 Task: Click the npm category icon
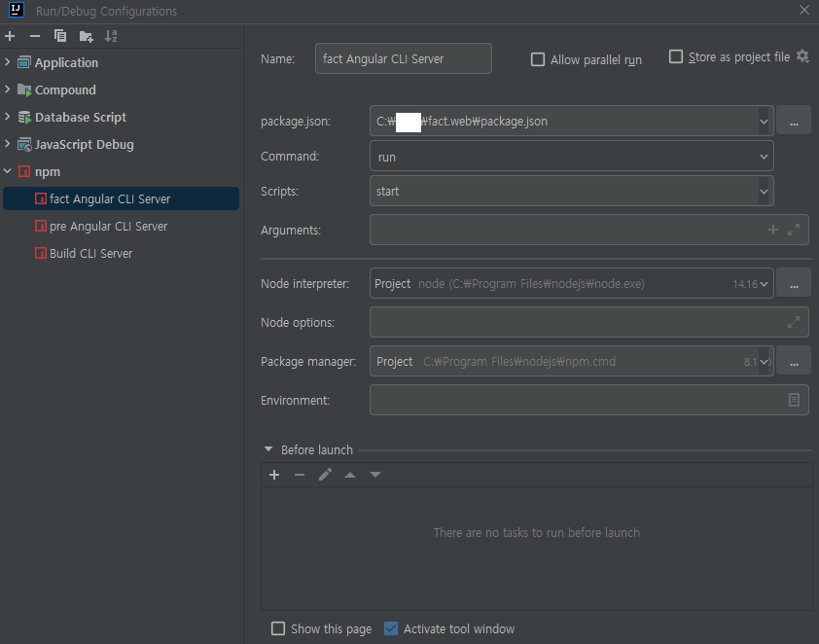coord(24,171)
